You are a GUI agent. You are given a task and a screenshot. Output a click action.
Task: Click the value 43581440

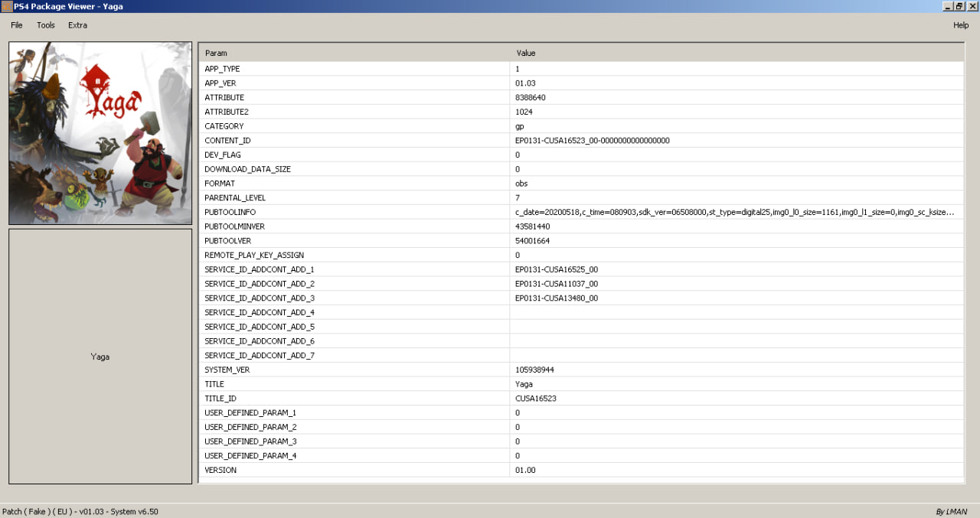[x=533, y=226]
